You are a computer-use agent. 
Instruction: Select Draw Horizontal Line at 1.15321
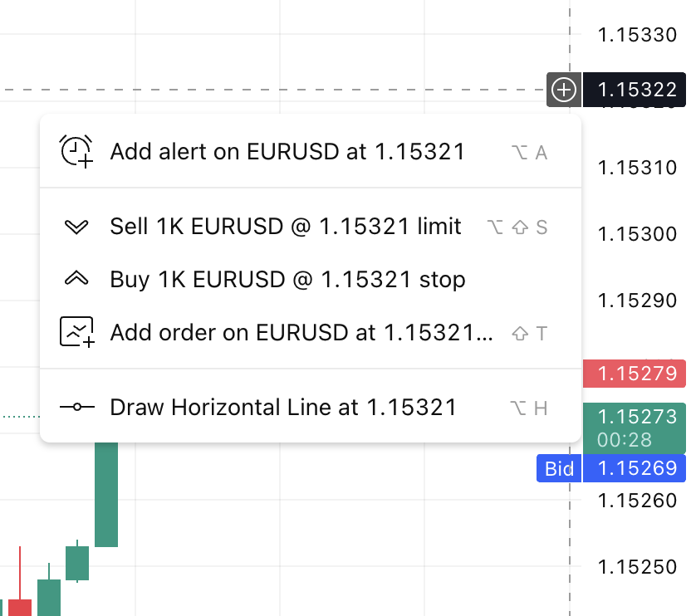283,408
